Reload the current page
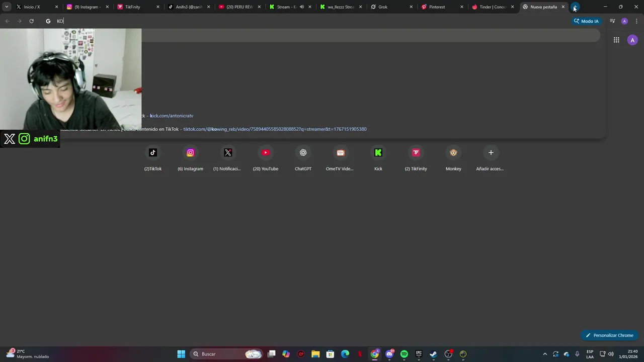Viewport: 644px width, 362px height. [x=31, y=21]
